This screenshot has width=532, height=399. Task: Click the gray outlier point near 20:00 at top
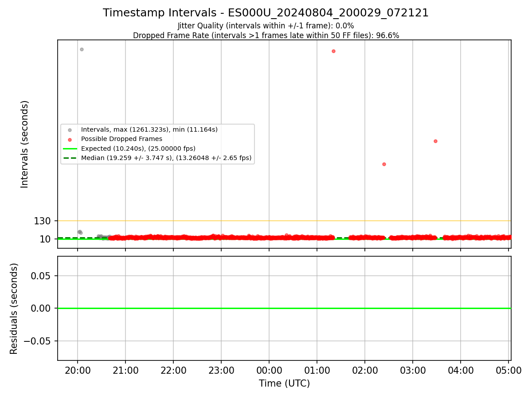(x=82, y=49)
